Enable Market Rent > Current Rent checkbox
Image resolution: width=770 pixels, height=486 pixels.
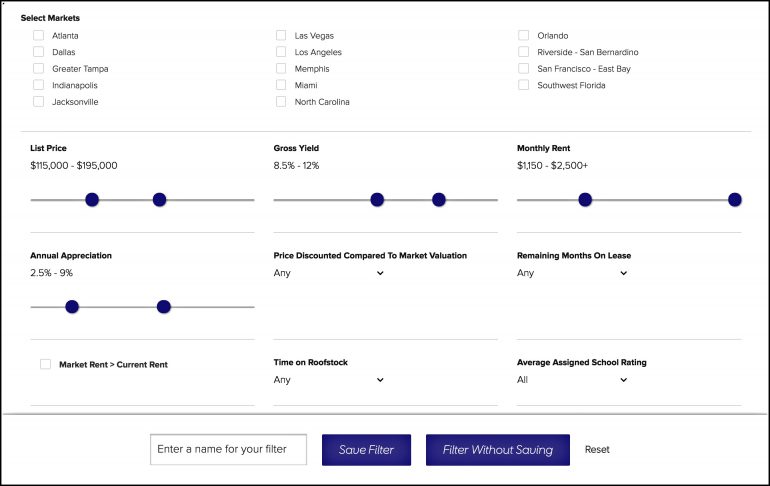coord(45,364)
